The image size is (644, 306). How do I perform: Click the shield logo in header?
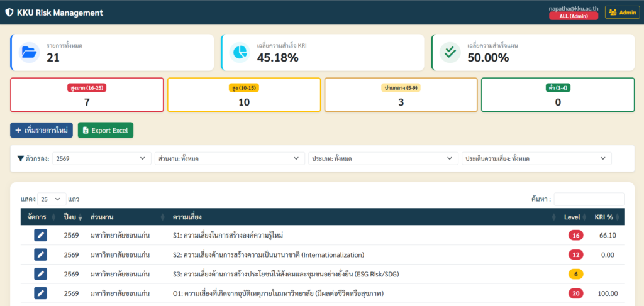(9, 13)
